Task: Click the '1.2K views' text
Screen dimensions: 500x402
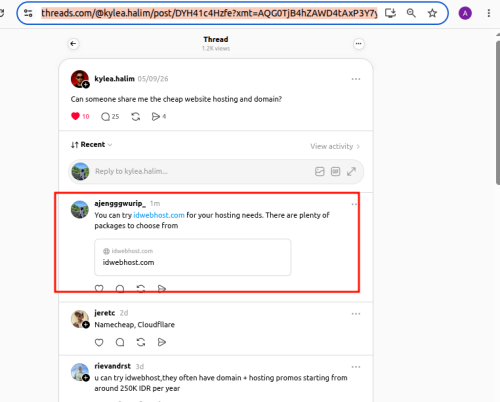Action: (216, 48)
